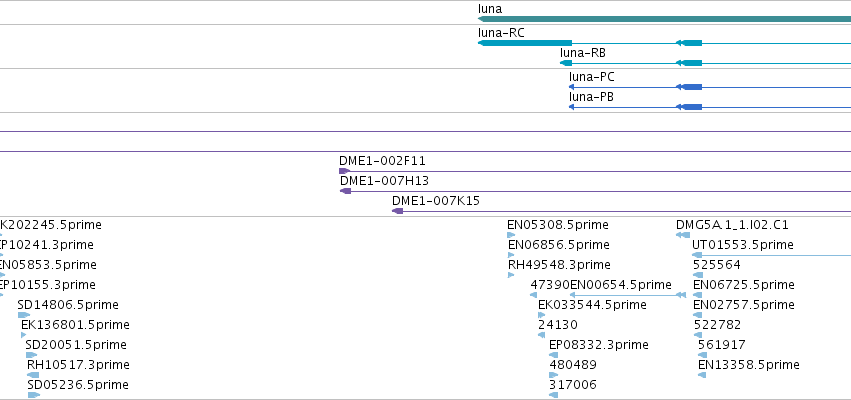Select the SD14806.5prime EST glyph
The image size is (851, 400).
[x=24, y=315]
